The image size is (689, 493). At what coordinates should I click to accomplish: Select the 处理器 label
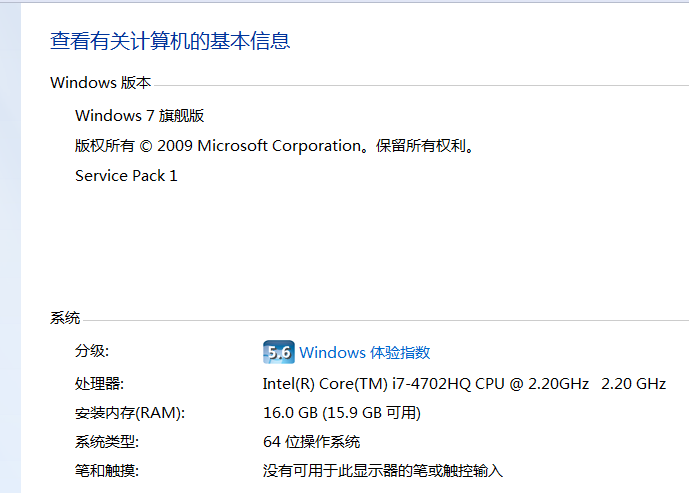click(100, 383)
